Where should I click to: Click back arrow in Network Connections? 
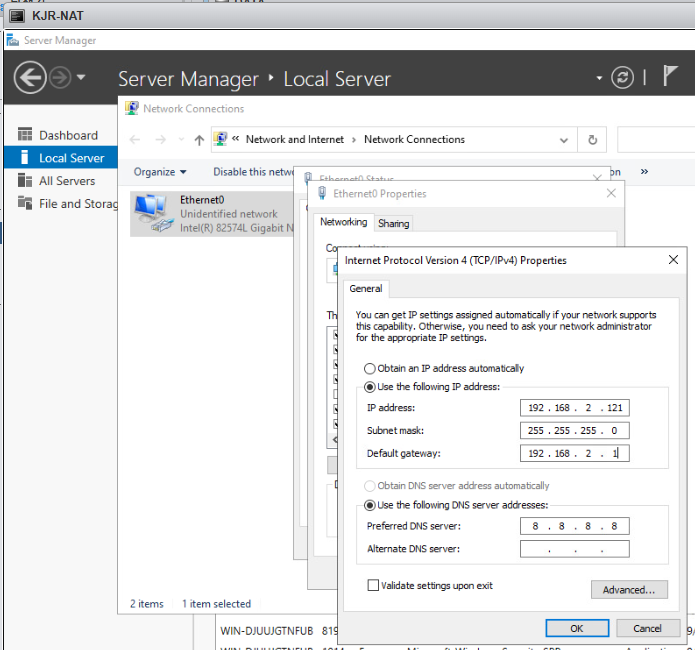(x=135, y=140)
